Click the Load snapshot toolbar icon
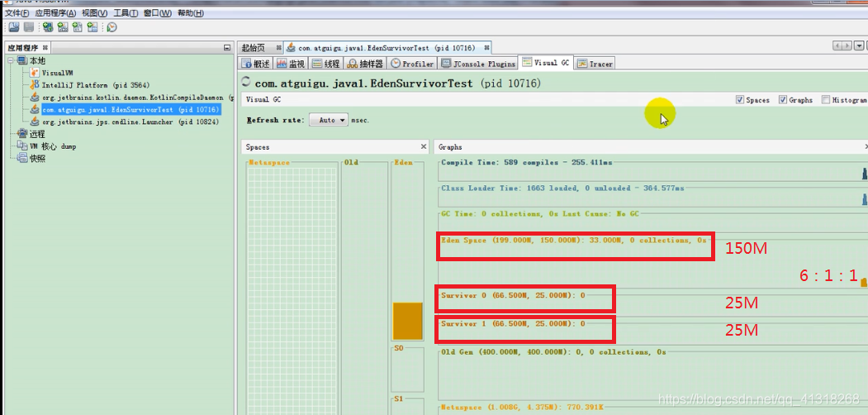This screenshot has height=415, width=868. tap(14, 26)
